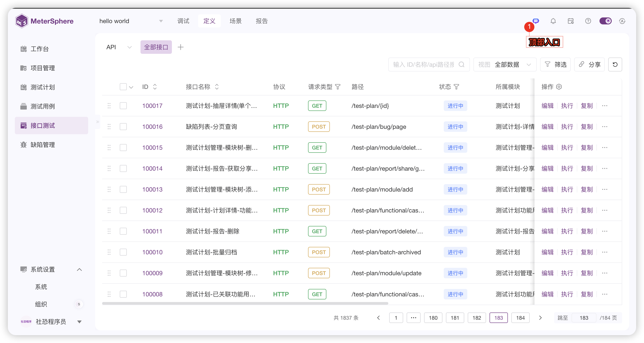Switch to the 报告 tab

pos(262,21)
